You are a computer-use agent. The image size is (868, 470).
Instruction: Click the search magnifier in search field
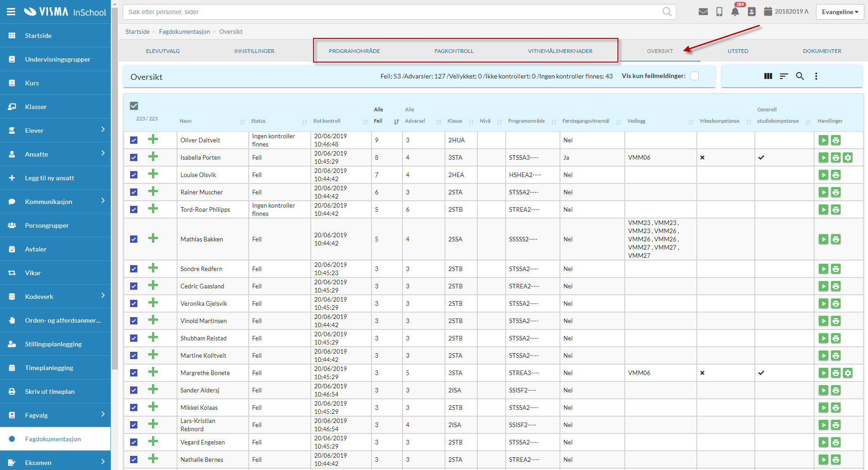[667, 12]
